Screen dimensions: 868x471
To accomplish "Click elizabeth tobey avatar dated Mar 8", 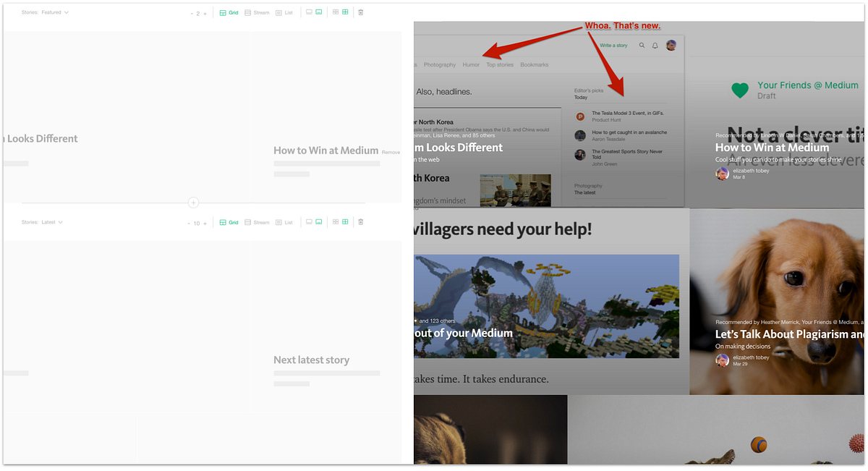I will [722, 174].
